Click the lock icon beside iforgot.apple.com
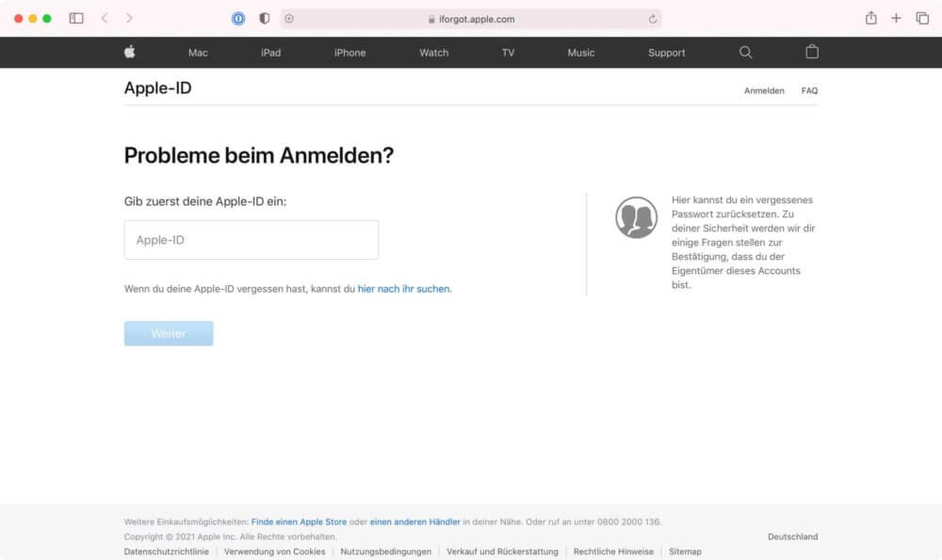The image size is (942, 560). pos(431,19)
